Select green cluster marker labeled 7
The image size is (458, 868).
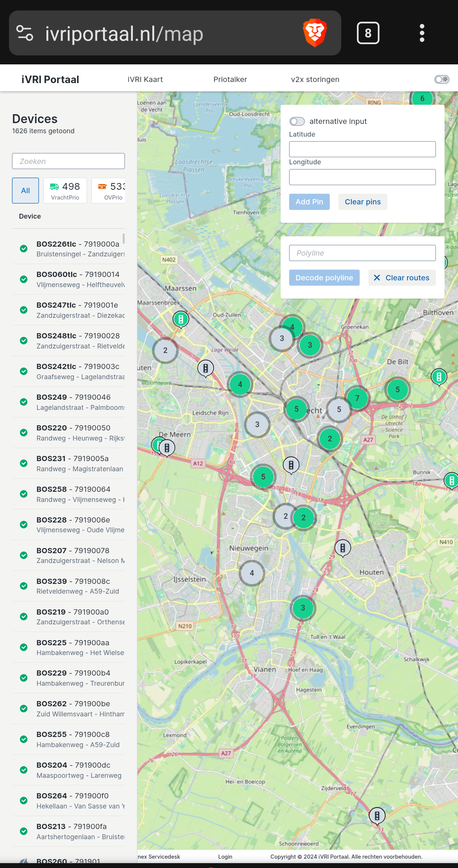tap(357, 398)
